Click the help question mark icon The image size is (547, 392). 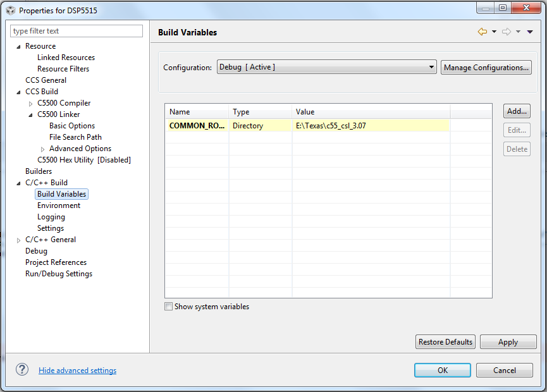[22, 370]
